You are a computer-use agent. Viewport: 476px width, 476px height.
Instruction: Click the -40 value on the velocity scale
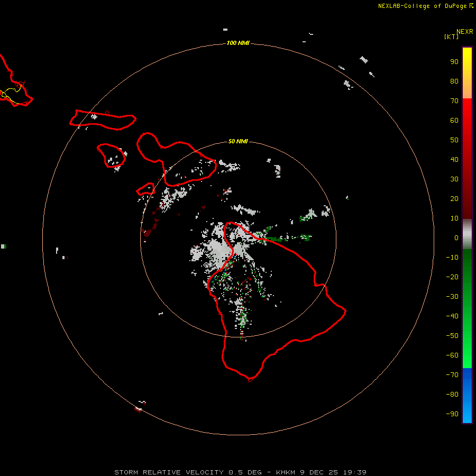(452, 316)
